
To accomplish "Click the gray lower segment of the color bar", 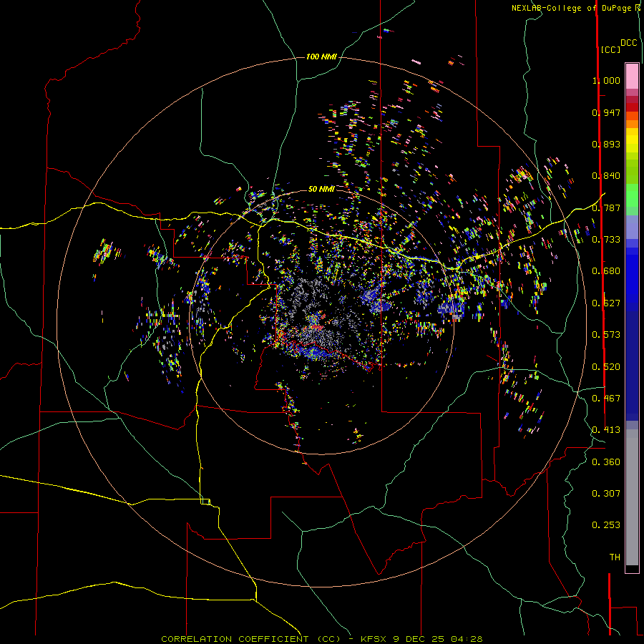I will pyautogui.click(x=632, y=497).
